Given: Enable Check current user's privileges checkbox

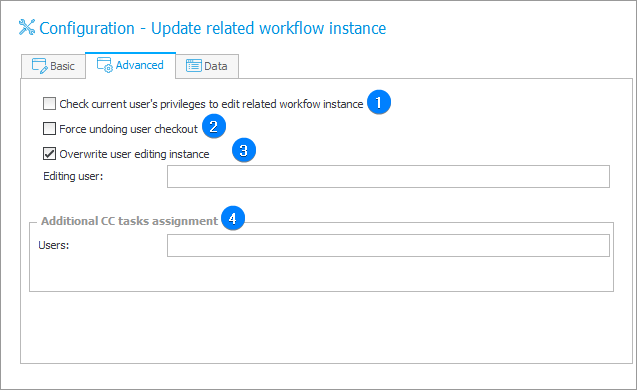Looking at the screenshot, I should (49, 104).
